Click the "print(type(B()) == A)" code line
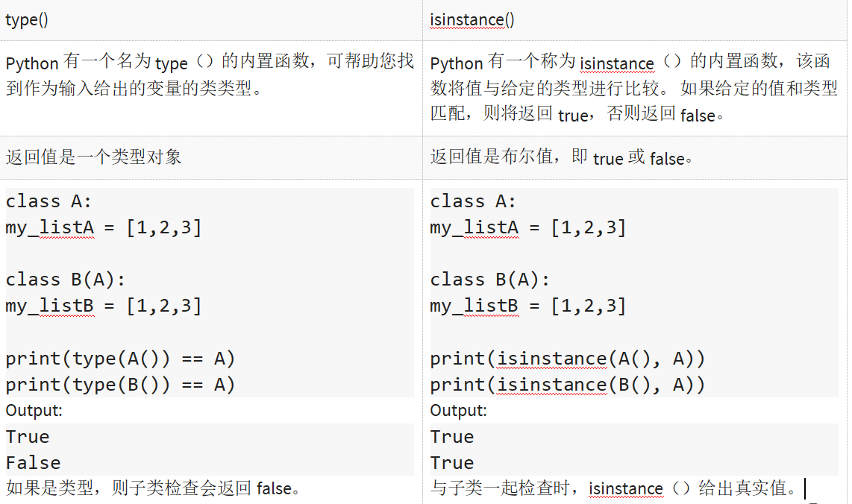This screenshot has width=852, height=504. pyautogui.click(x=120, y=385)
